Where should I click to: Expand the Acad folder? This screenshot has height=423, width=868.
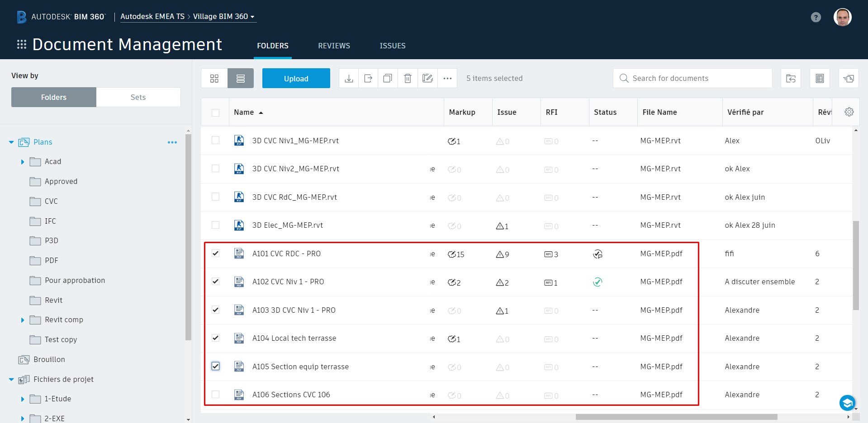click(x=23, y=161)
